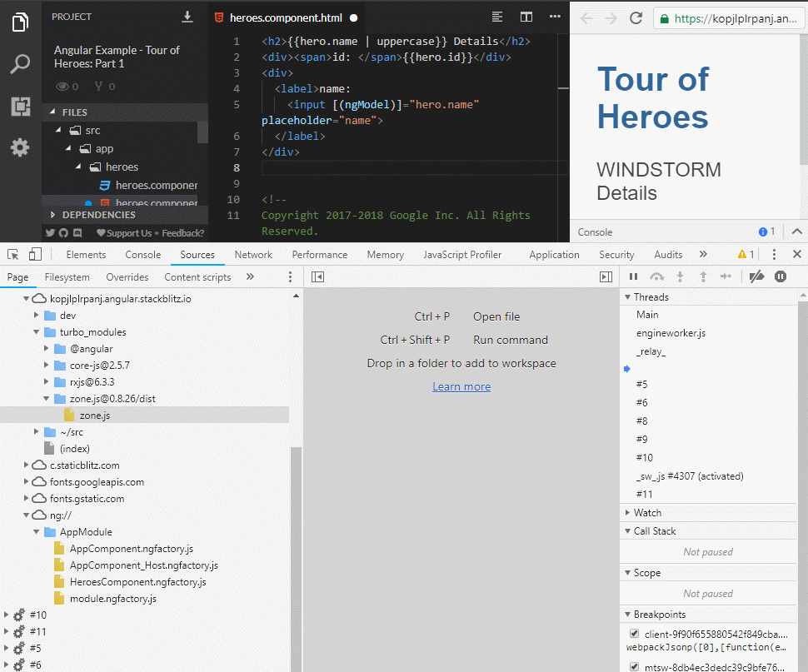The height and width of the screenshot is (672, 808).
Task: Open the ports/deploy icon in StackBlitz sidebar
Action: [x=21, y=106]
